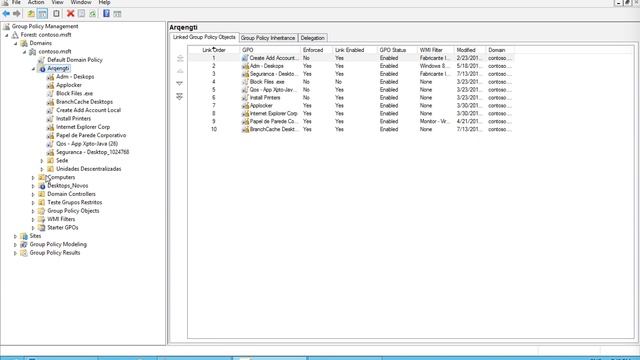
Task: Click the green Refresh toolbar icon
Action: pos(93,13)
